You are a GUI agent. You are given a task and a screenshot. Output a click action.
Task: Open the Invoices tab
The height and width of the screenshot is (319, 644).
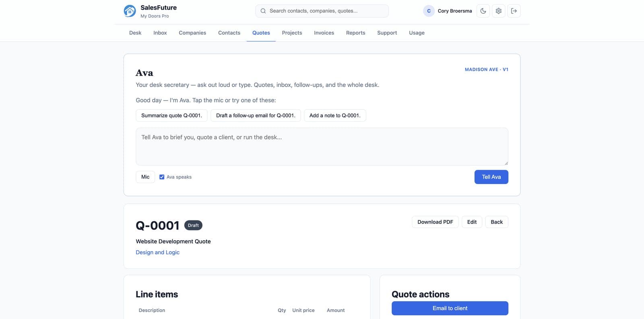(324, 33)
